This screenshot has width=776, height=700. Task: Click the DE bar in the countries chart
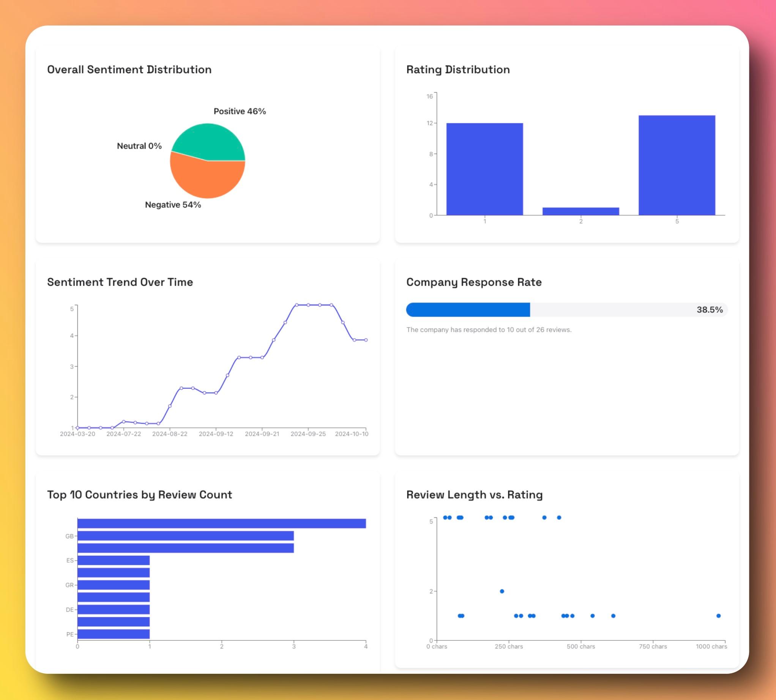point(114,610)
